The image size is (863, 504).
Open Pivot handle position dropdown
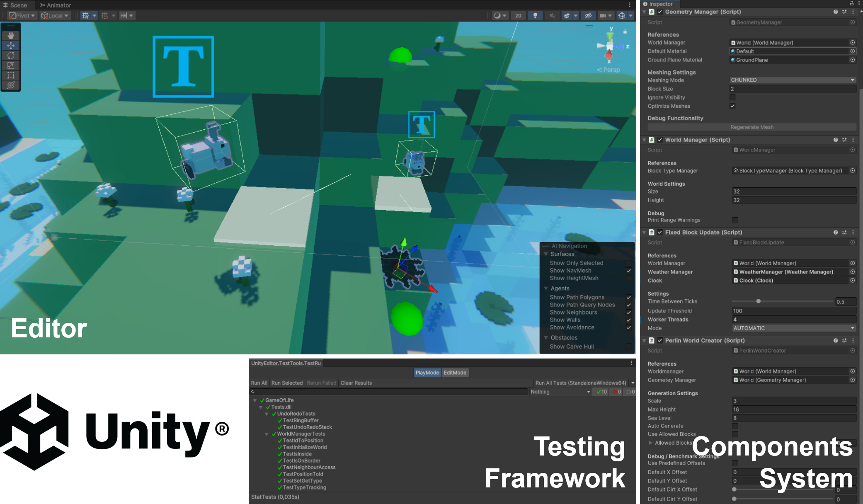tap(22, 16)
